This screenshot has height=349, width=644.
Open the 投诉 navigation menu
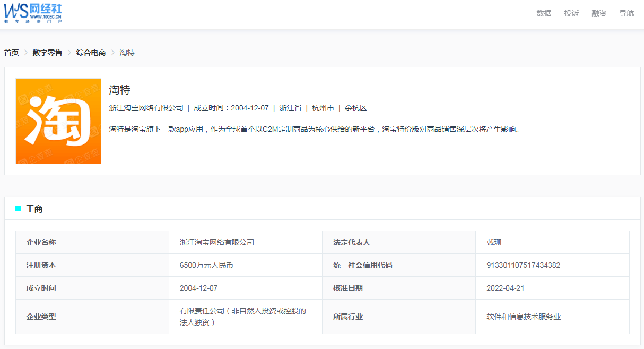coord(571,13)
